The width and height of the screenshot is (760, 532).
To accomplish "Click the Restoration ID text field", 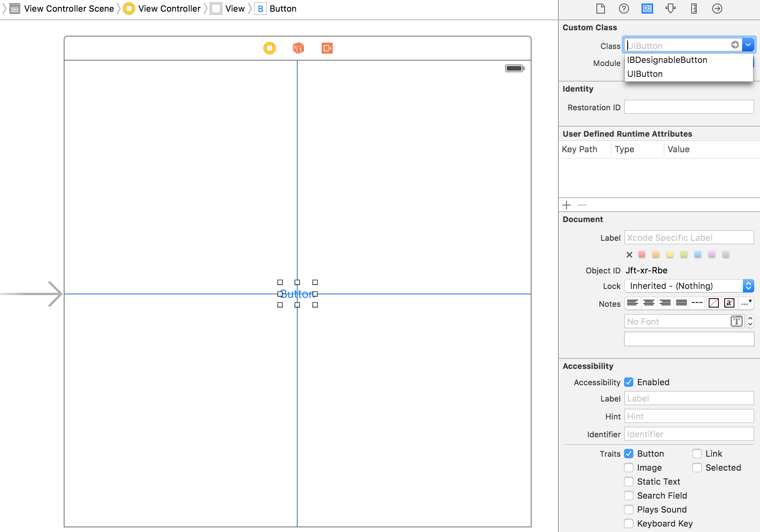I will coord(689,107).
